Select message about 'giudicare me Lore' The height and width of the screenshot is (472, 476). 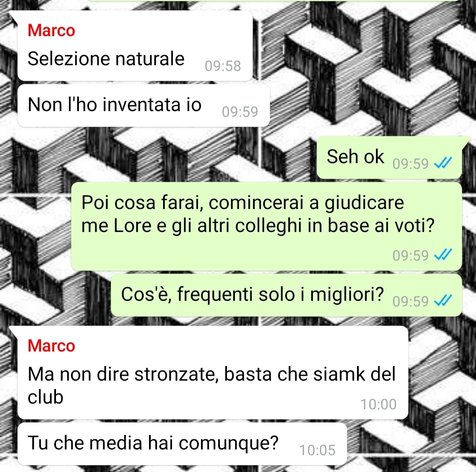(267, 226)
